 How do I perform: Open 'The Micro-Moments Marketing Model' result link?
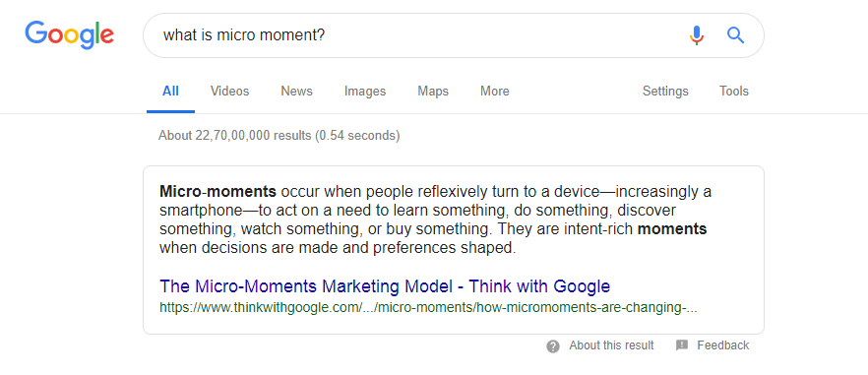385,286
